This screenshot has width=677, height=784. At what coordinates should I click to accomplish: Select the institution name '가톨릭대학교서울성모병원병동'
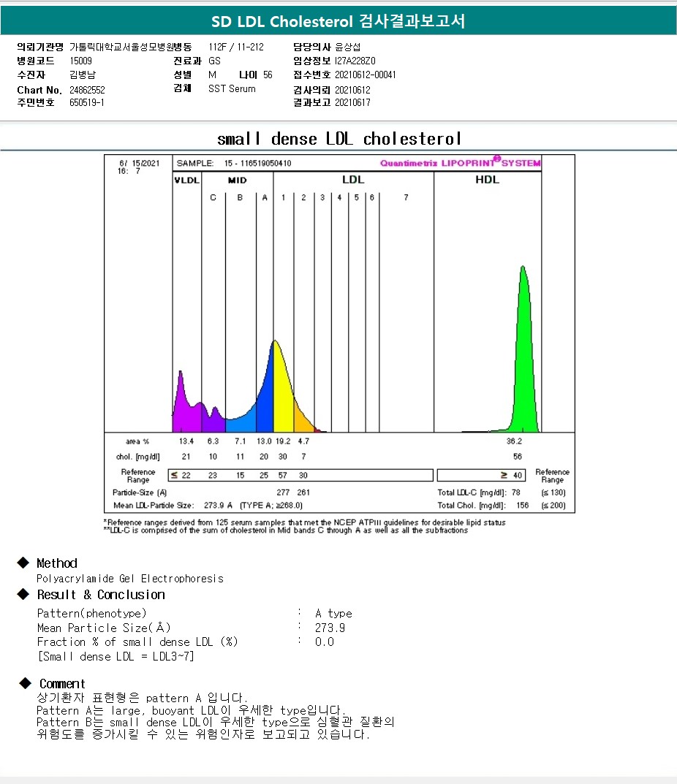coord(131,47)
